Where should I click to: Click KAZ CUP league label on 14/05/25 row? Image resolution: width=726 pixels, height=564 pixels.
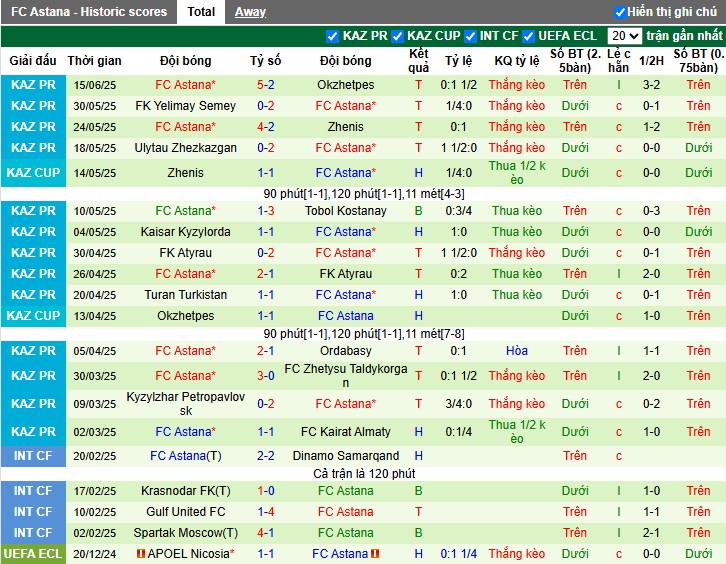click(x=33, y=173)
